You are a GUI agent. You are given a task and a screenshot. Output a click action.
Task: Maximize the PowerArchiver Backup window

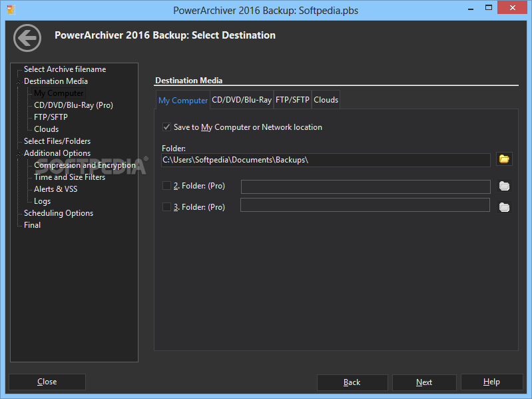click(489, 8)
